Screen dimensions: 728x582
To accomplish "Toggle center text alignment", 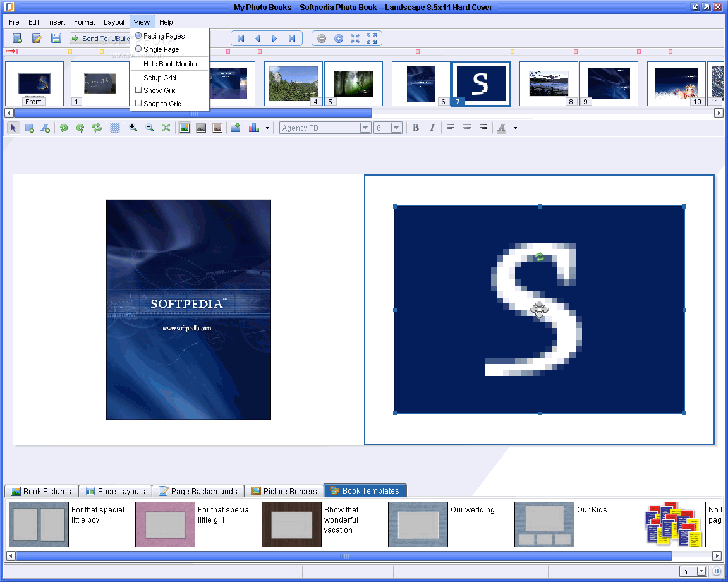I will tap(467, 128).
